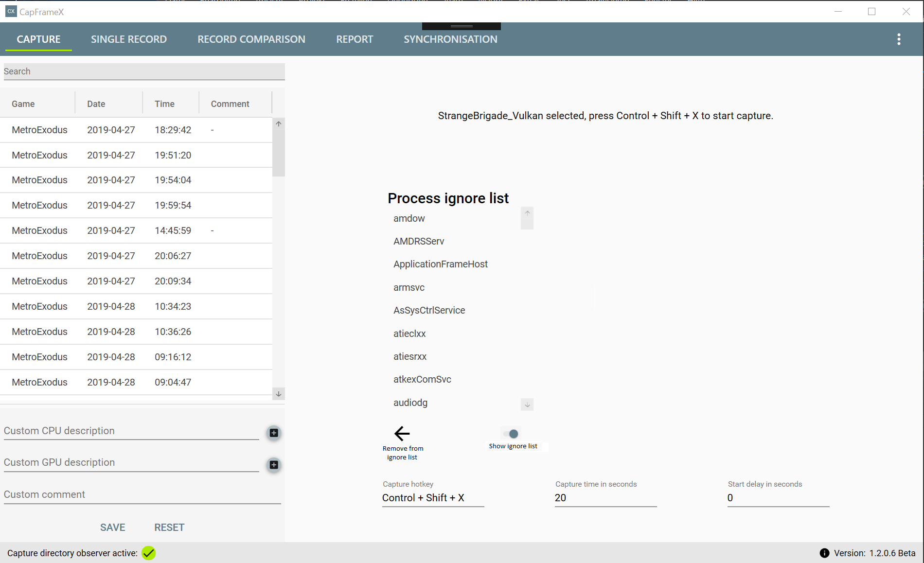Select the MetroExodus record at 18:29:42

[x=136, y=130]
